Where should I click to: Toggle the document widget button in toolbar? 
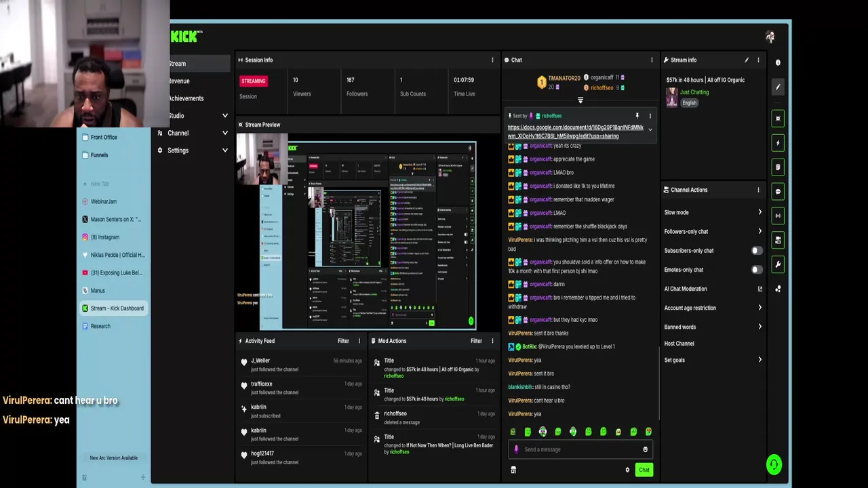pyautogui.click(x=778, y=167)
